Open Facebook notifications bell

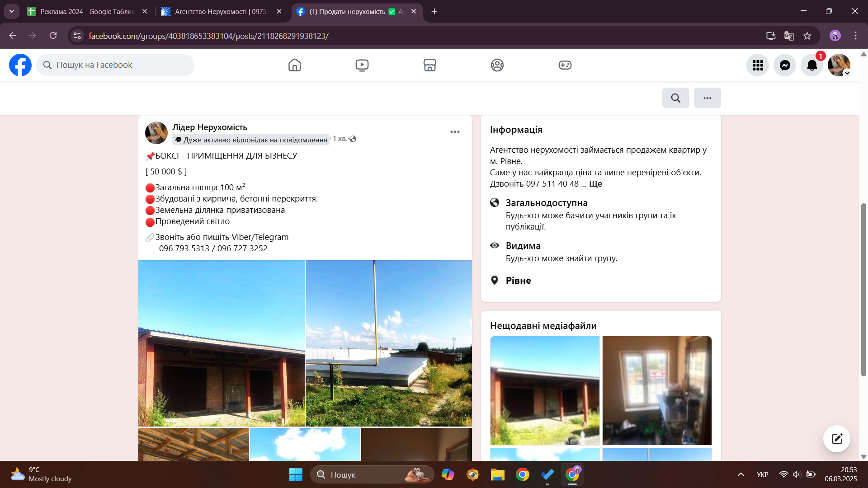811,65
